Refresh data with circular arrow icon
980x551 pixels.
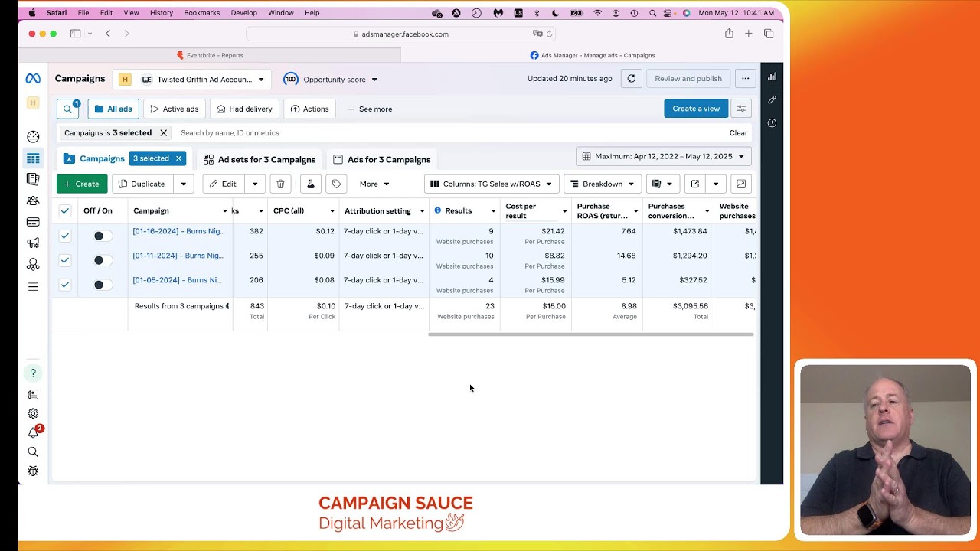pyautogui.click(x=631, y=79)
